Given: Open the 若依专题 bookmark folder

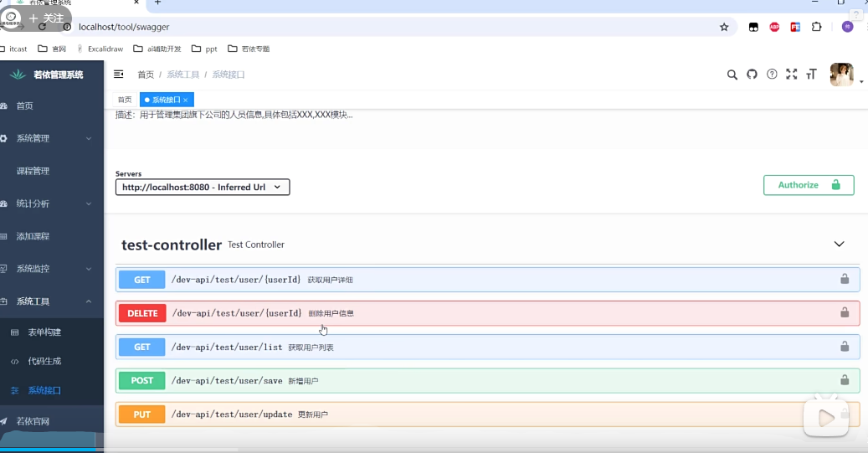Looking at the screenshot, I should tap(249, 49).
